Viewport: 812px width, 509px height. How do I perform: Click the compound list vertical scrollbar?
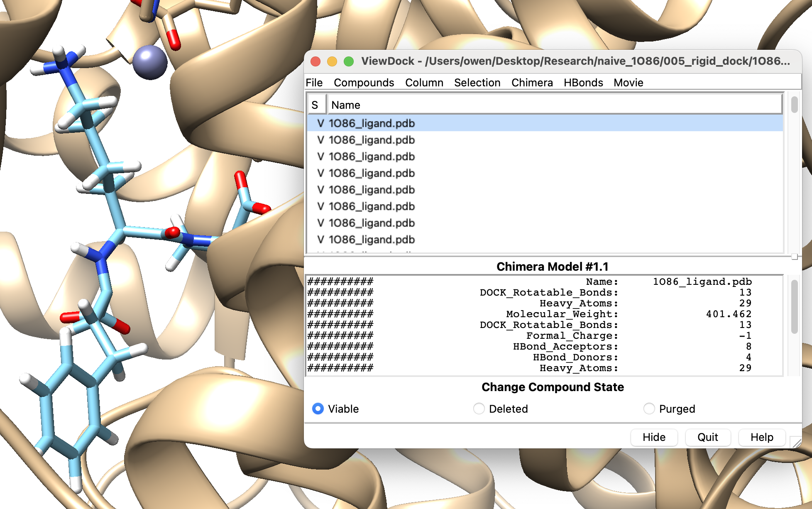point(794,105)
